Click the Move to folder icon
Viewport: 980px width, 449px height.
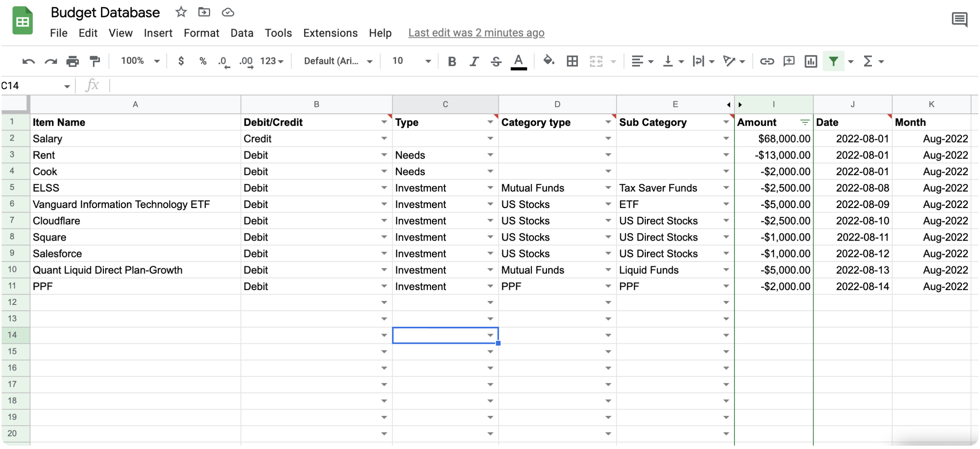(x=204, y=12)
